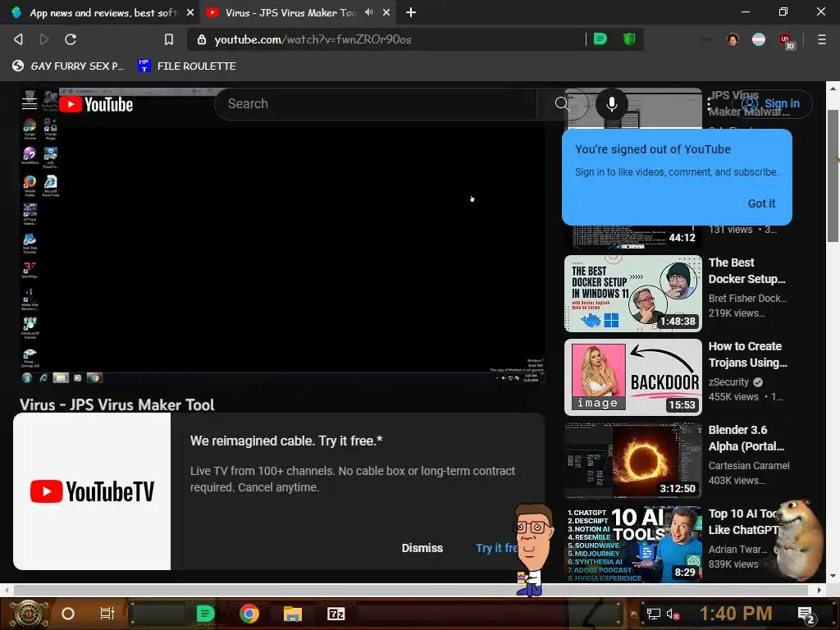This screenshot has width=840, height=630.
Task: Open the 44:12 video thumbnail
Action: [x=633, y=236]
